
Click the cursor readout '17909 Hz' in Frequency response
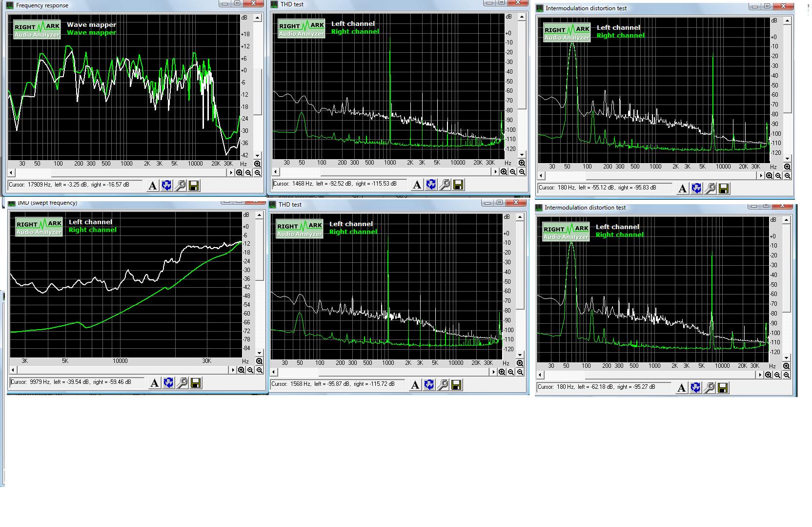75,185
